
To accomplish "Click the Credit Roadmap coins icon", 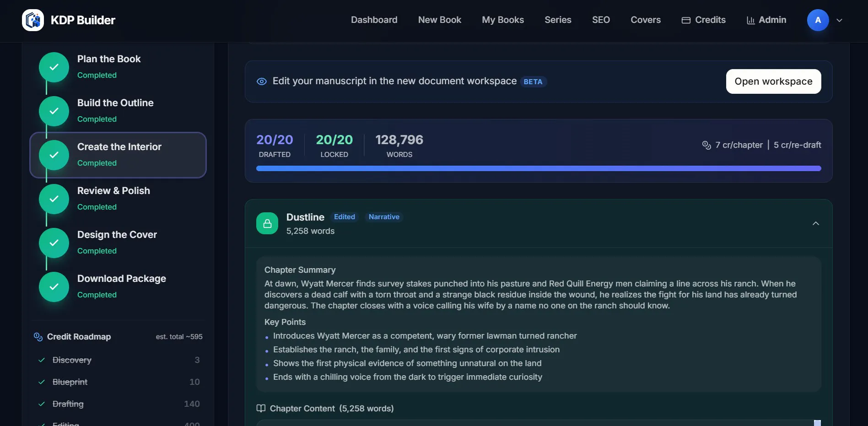I will tap(38, 337).
